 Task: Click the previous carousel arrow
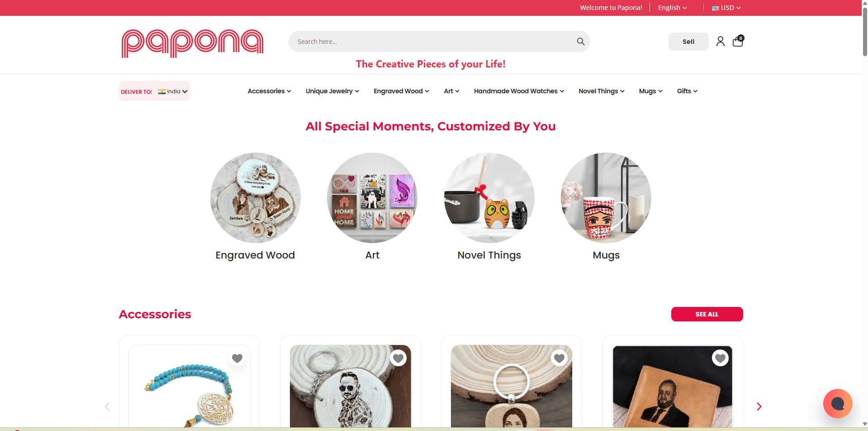(107, 407)
